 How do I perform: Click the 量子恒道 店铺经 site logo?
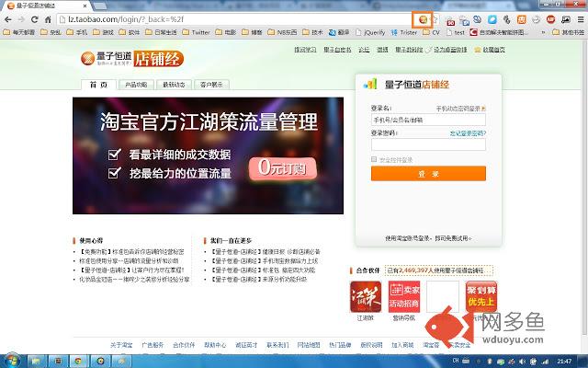point(132,59)
